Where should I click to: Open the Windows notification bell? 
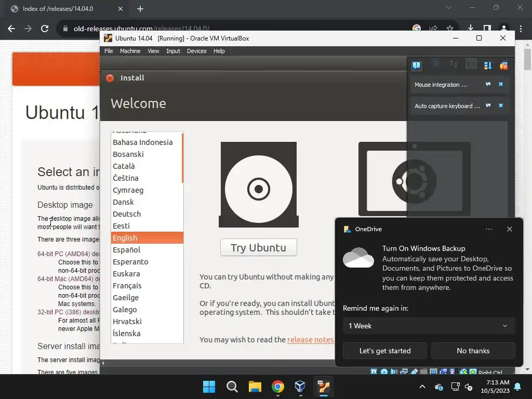(518, 387)
